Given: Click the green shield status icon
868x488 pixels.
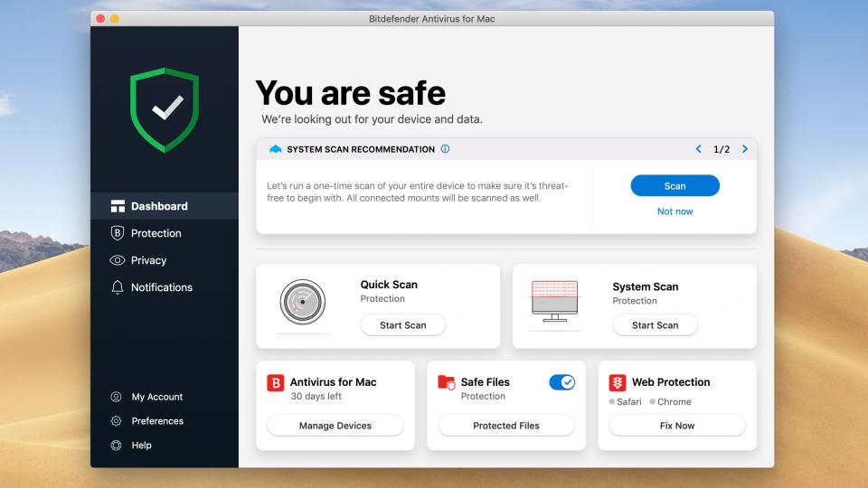Looking at the screenshot, I should tap(165, 109).
